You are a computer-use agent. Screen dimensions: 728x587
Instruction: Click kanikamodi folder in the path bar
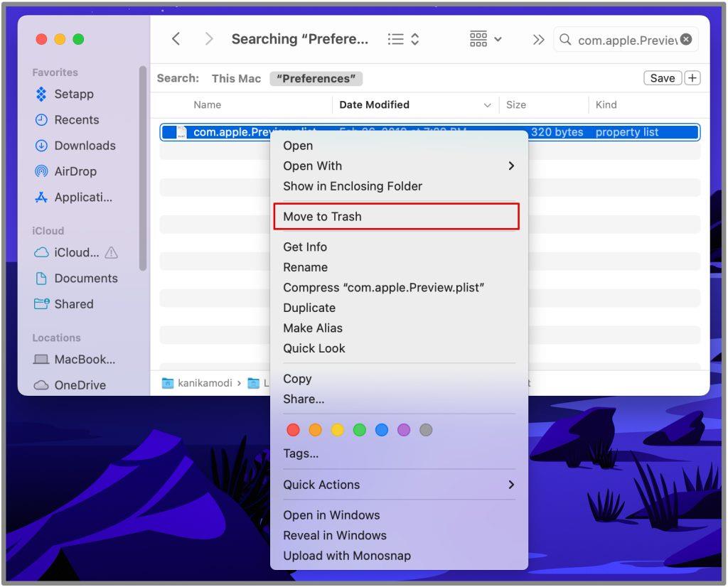click(197, 383)
